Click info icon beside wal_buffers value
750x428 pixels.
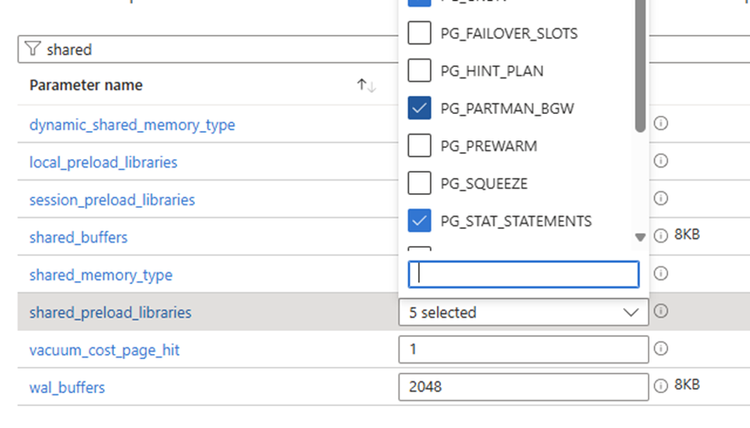tap(660, 386)
